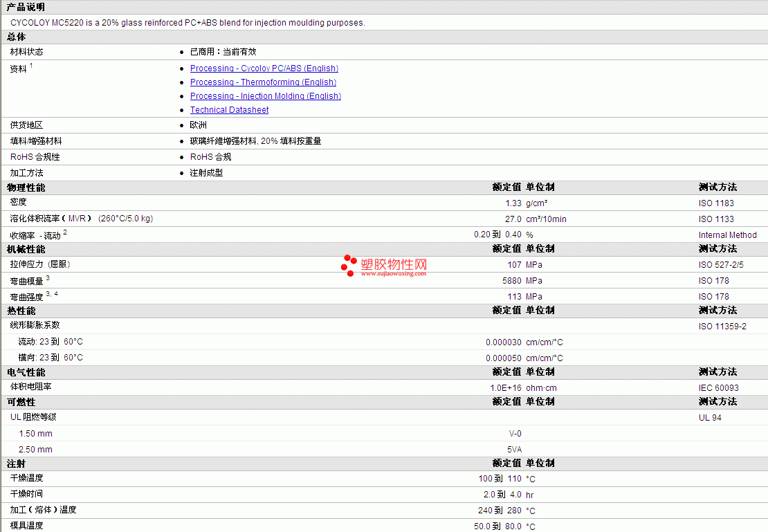Click the 供货地区 row label
Viewport: 768px width, 532px height.
pyautogui.click(x=26, y=125)
